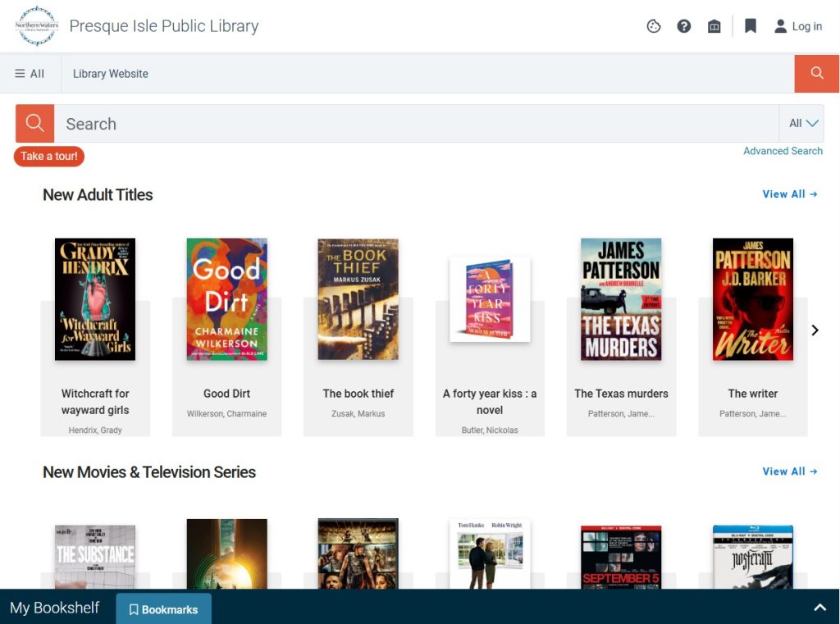Viewport: 840px width, 624px height.
Task: Click 'The book thief' title text
Action: (x=358, y=394)
